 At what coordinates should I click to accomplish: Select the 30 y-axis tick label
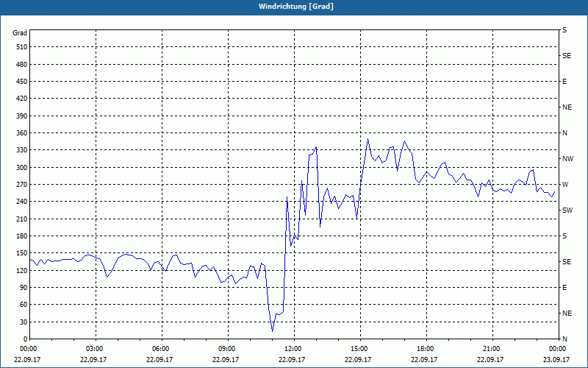(x=24, y=322)
